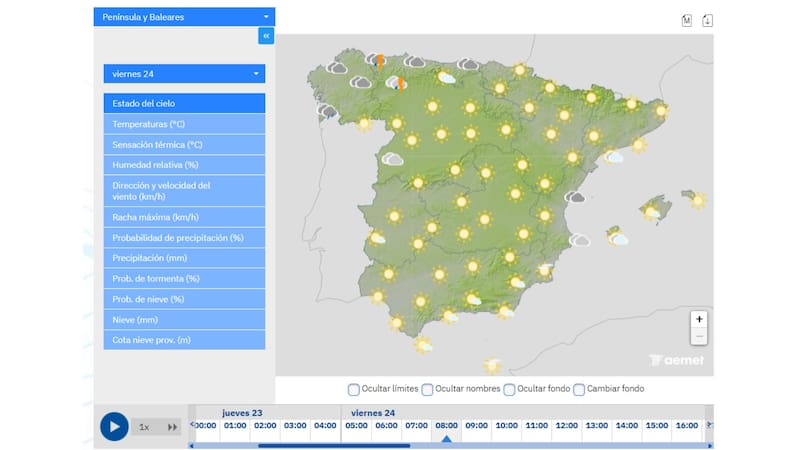800x450 pixels.
Task: Jump to 06:00 on the timeline
Action: 386,426
